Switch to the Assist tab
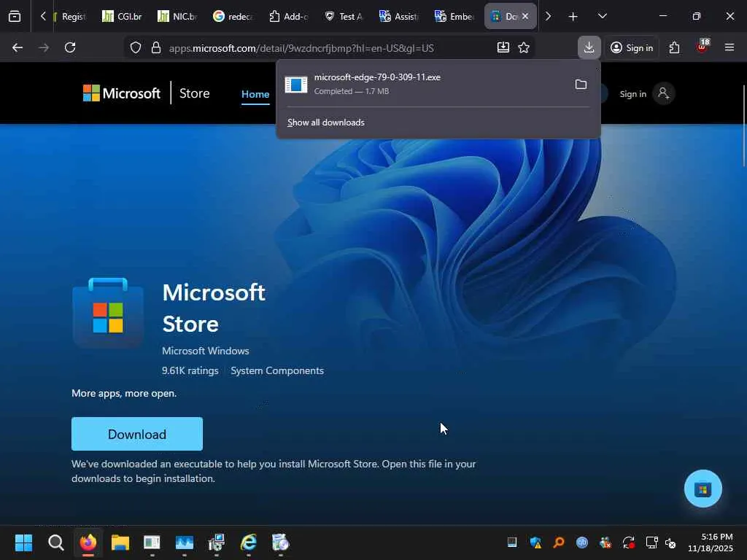Viewport: 747px width, 560px height. (399, 16)
